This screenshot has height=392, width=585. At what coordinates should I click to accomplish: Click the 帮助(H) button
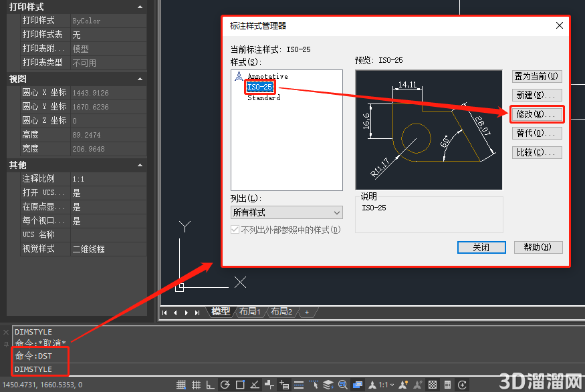click(538, 248)
